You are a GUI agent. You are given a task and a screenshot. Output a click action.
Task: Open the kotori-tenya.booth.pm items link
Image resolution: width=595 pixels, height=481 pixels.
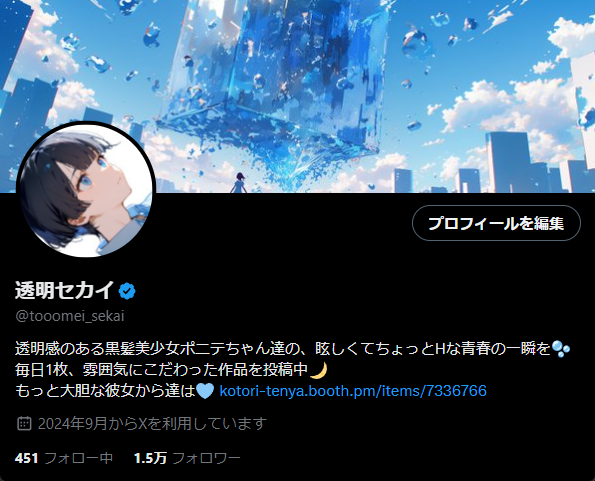pyautogui.click(x=353, y=391)
